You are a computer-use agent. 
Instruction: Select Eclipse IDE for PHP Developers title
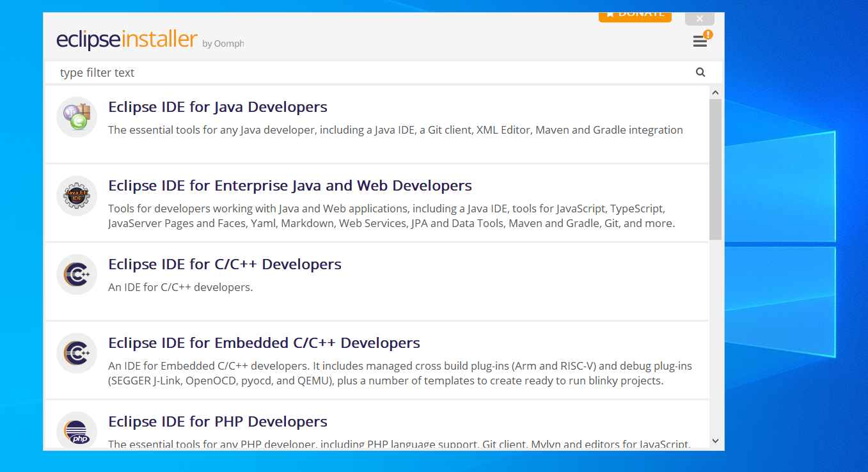217,421
